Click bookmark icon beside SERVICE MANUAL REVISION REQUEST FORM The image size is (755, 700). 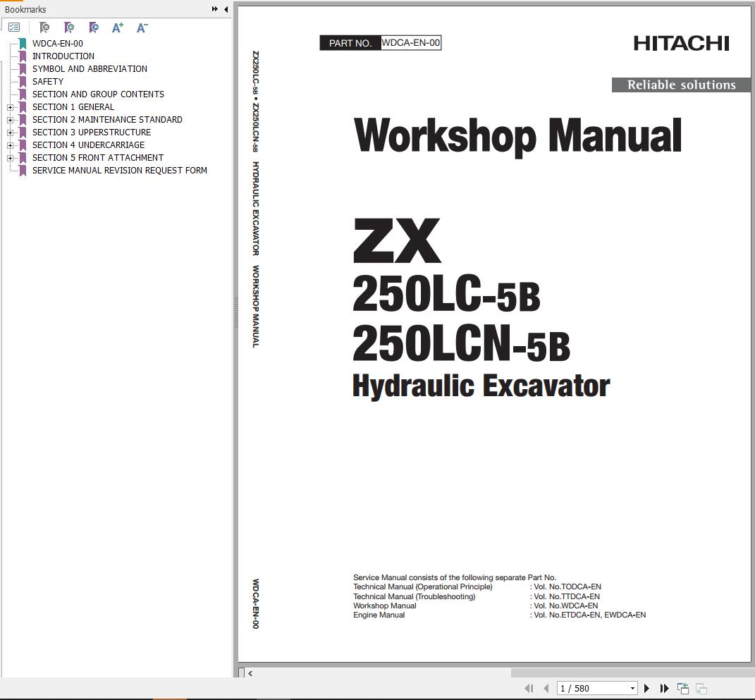click(x=23, y=171)
